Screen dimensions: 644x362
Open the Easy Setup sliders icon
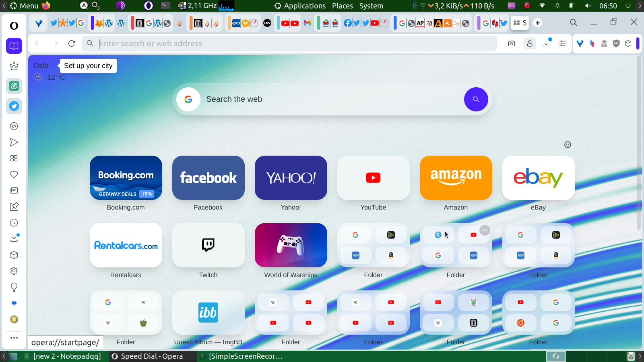tap(563, 43)
